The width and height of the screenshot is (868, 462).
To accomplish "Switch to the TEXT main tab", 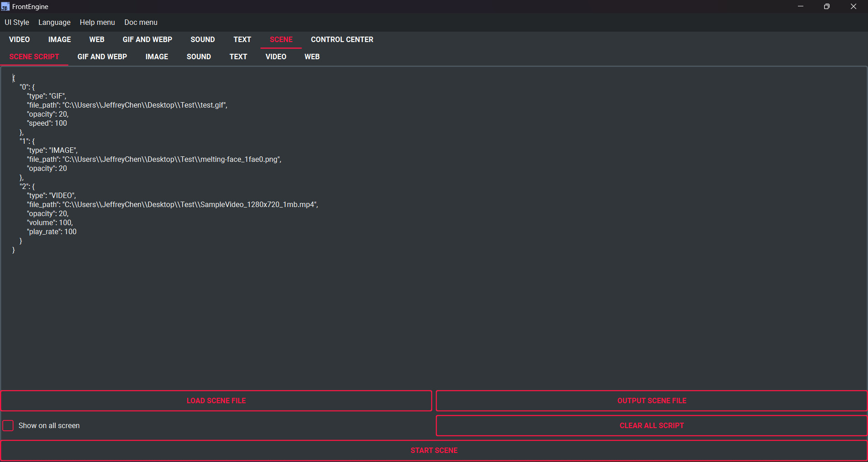I will (242, 39).
